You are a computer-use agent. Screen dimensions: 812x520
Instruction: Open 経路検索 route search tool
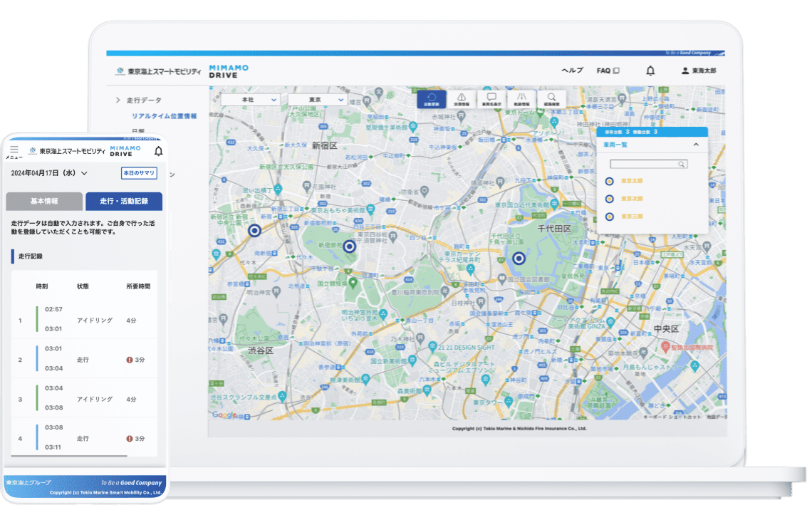pyautogui.click(x=551, y=99)
